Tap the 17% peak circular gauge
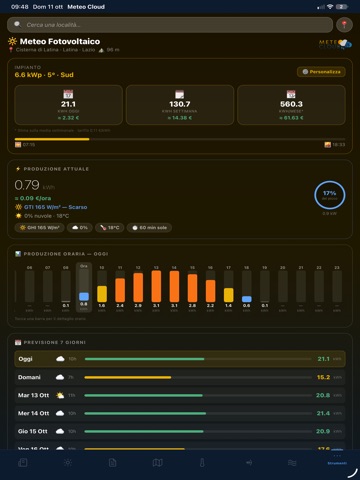 (329, 195)
